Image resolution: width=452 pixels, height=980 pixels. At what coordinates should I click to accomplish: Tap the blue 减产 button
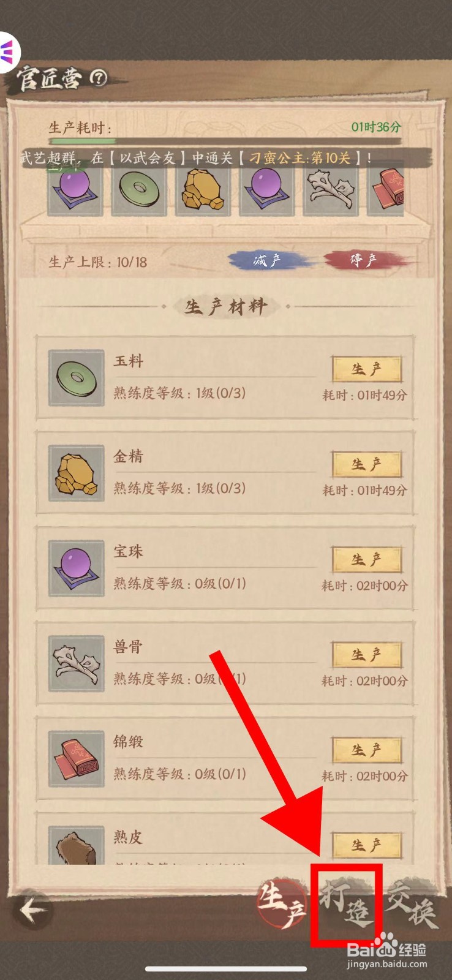click(x=267, y=260)
